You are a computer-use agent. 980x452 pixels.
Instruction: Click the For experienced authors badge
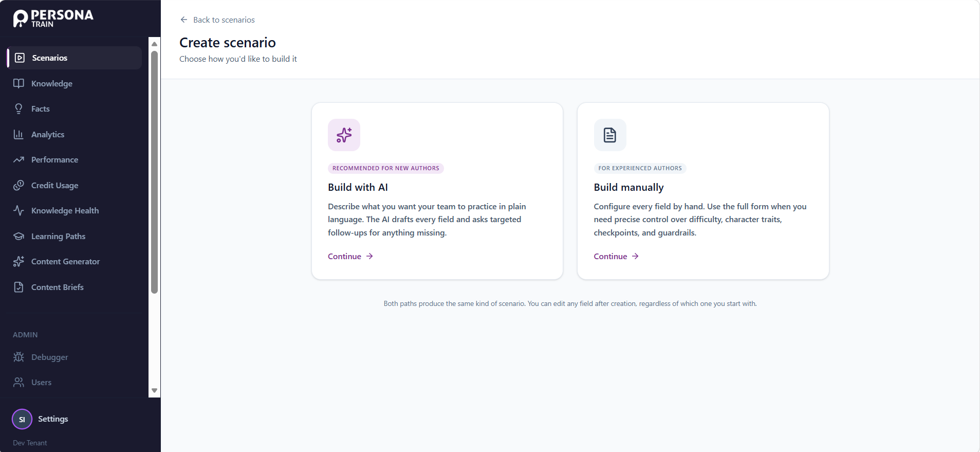[x=640, y=168]
